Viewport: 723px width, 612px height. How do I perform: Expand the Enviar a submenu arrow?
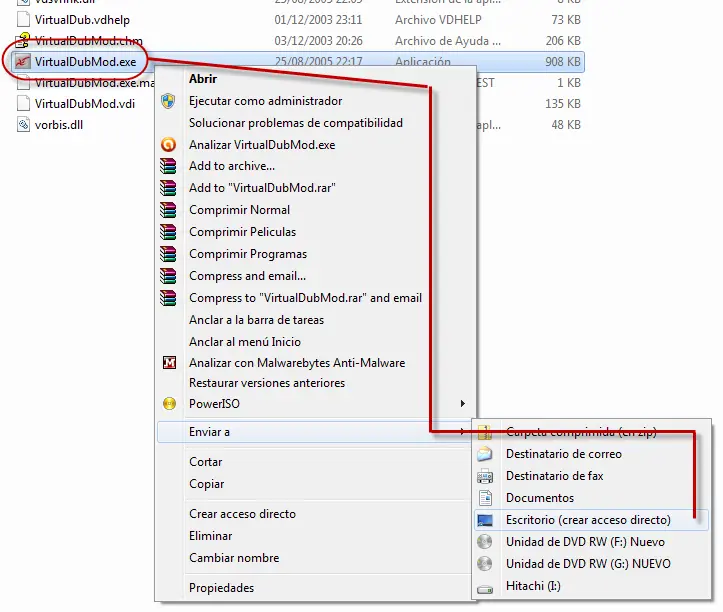tap(462, 432)
